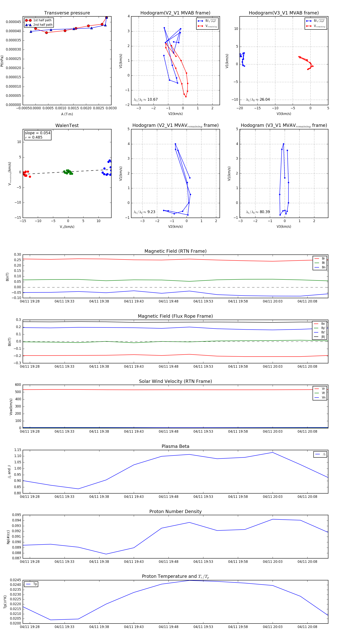Click the '|B|' legend entry
This screenshot has width=351, height=644.
click(x=320, y=337)
